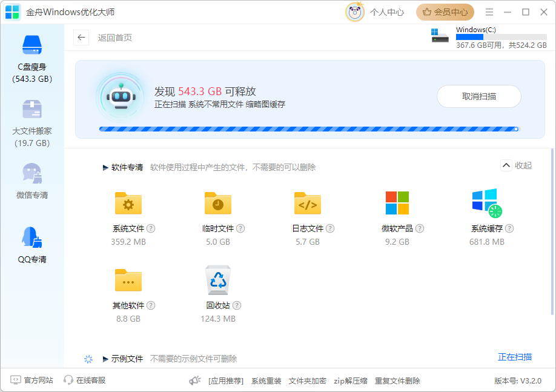Click the 返回首页 link
Viewport: 556px width, 392px height.
[x=115, y=38]
